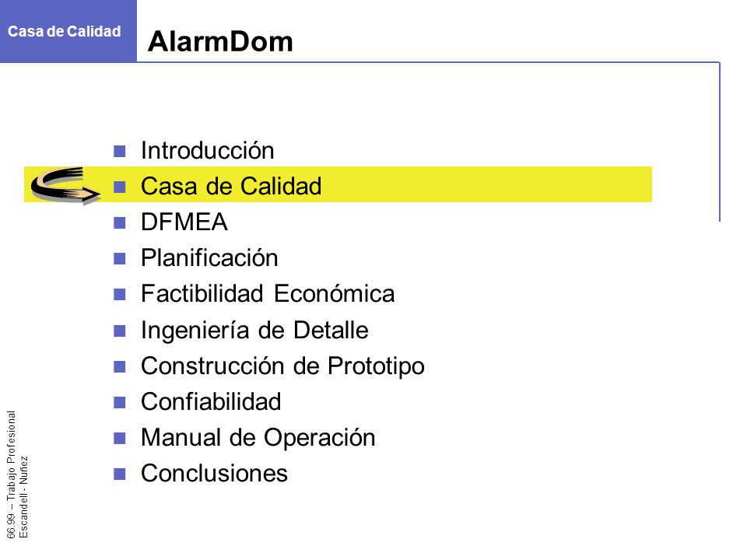
Task: Click the bullet square beside Conclusiones
Action: click(120, 474)
